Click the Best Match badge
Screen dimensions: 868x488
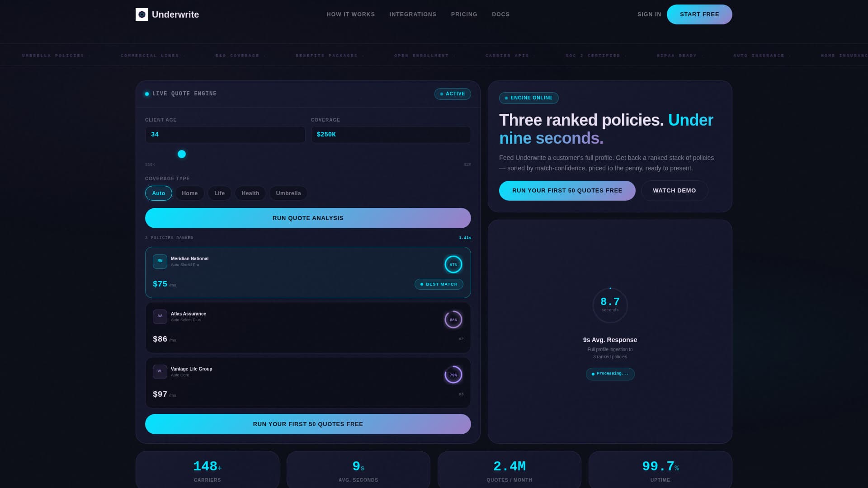(439, 284)
